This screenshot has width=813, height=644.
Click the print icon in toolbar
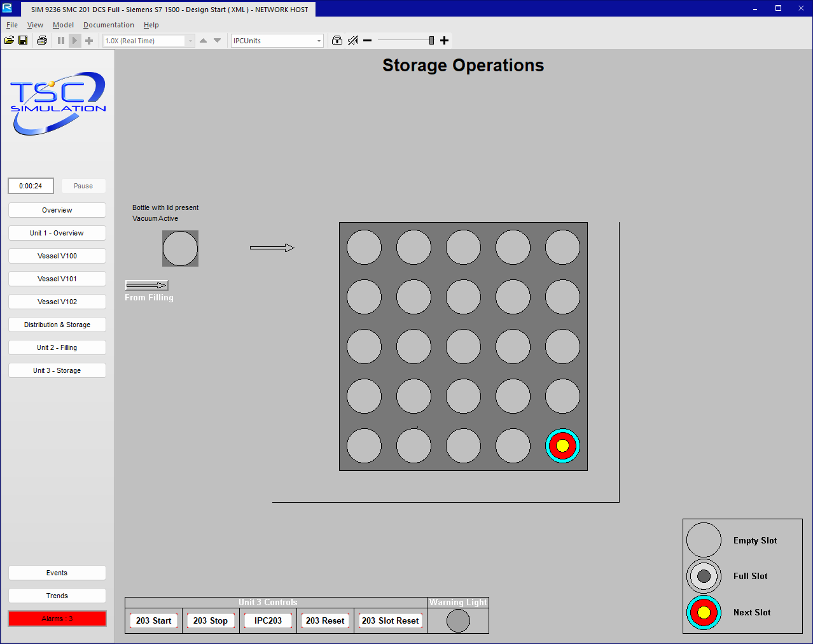pos(42,40)
